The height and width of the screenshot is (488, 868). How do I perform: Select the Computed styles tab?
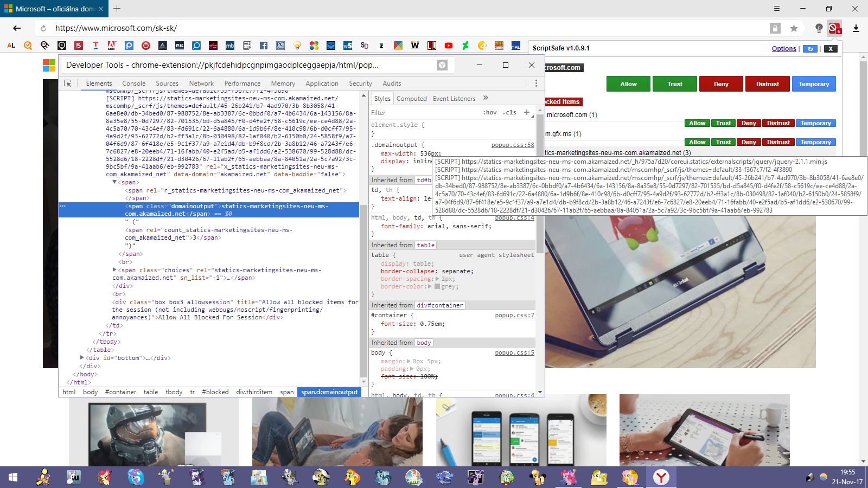click(x=412, y=99)
